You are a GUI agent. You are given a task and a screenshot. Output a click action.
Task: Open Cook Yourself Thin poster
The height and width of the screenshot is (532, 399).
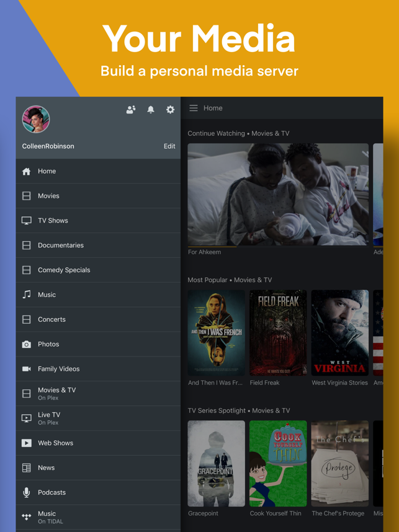[278, 463]
